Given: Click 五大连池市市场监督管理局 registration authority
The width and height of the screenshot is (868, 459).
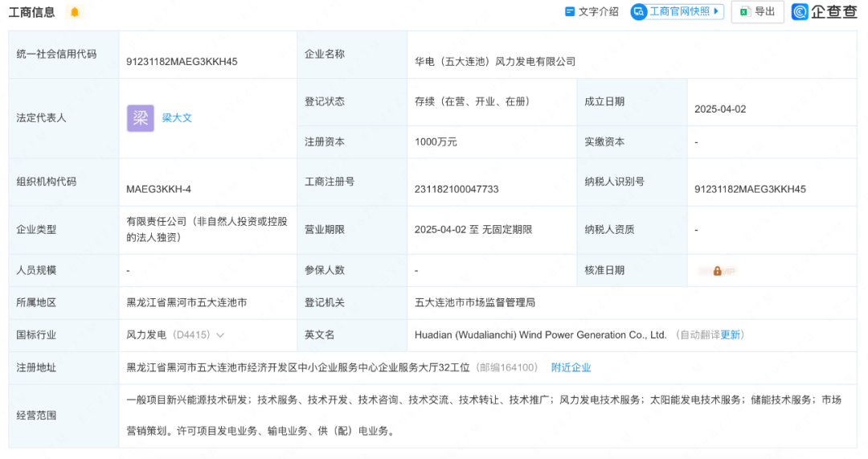Looking at the screenshot, I should tap(475, 302).
